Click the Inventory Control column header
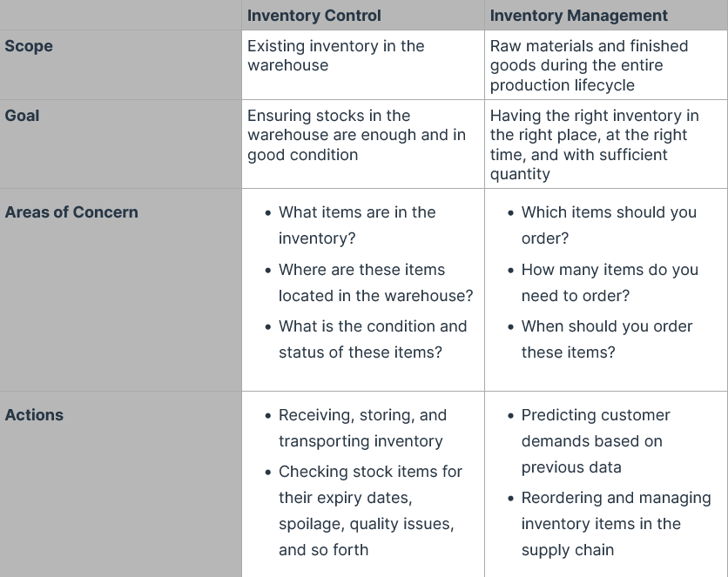 (313, 16)
